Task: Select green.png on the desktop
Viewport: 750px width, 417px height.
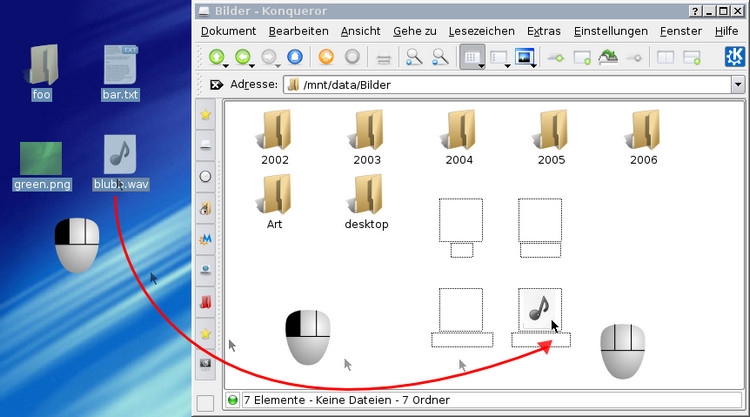Action: (x=41, y=167)
